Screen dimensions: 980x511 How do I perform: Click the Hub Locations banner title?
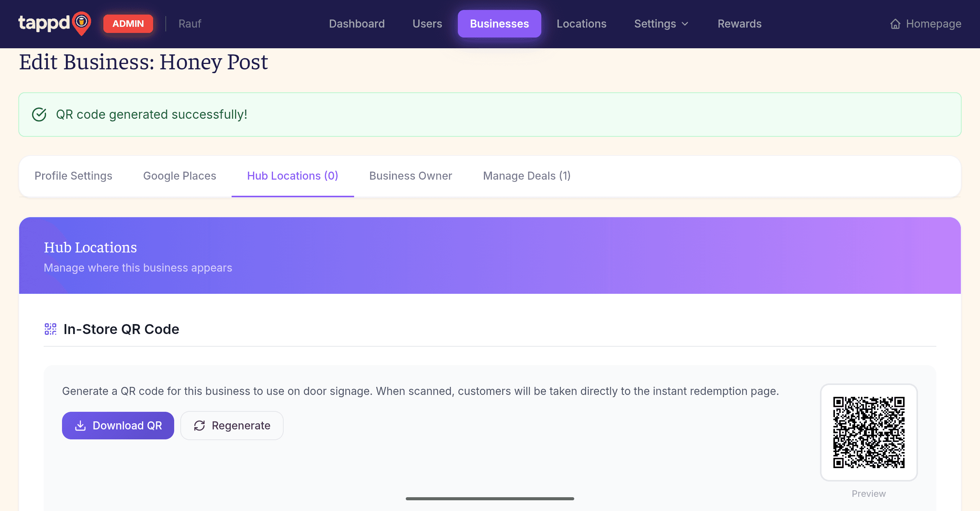pyautogui.click(x=90, y=247)
